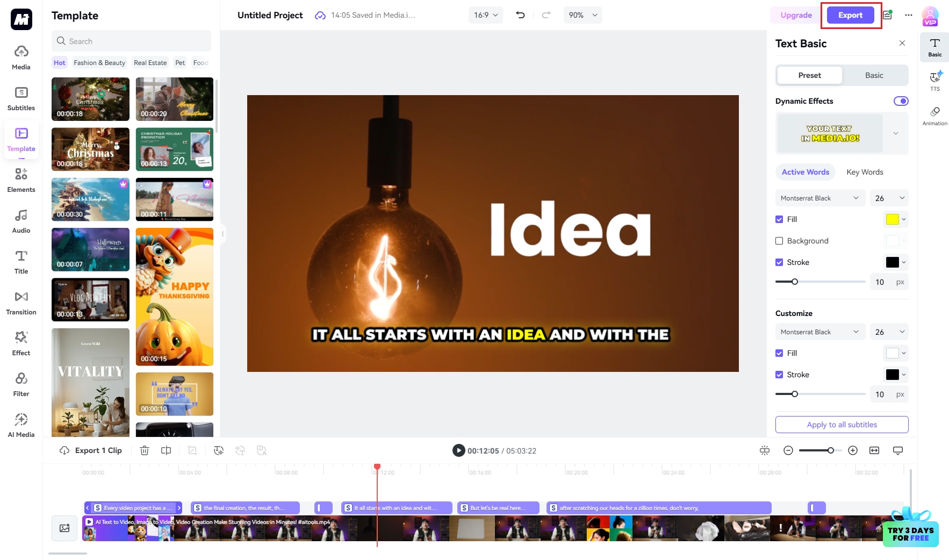
Task: Select the Basic text tool icon
Action: (x=935, y=47)
